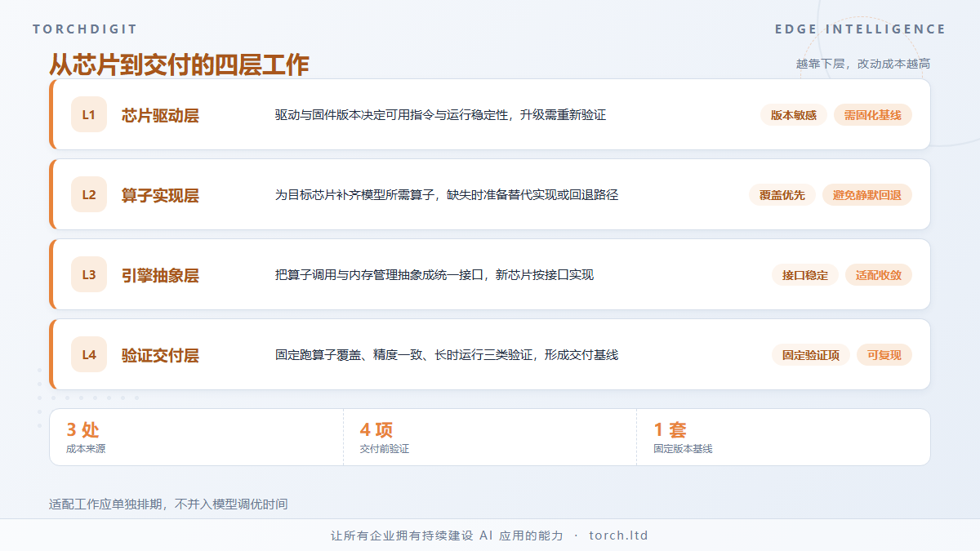Click the note 适配工作应单独排期
The height and width of the screenshot is (551, 980).
coord(168,504)
